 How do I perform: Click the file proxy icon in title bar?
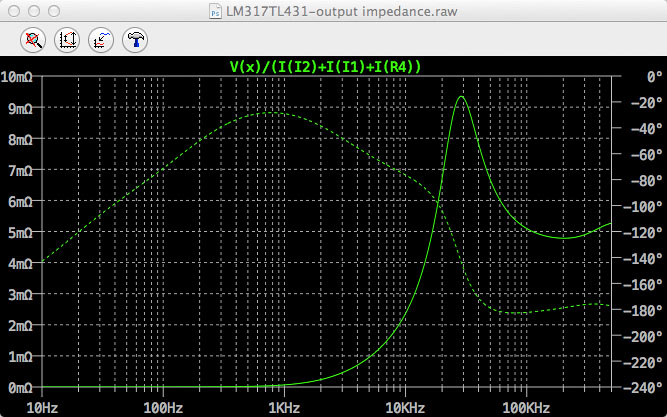click(216, 11)
